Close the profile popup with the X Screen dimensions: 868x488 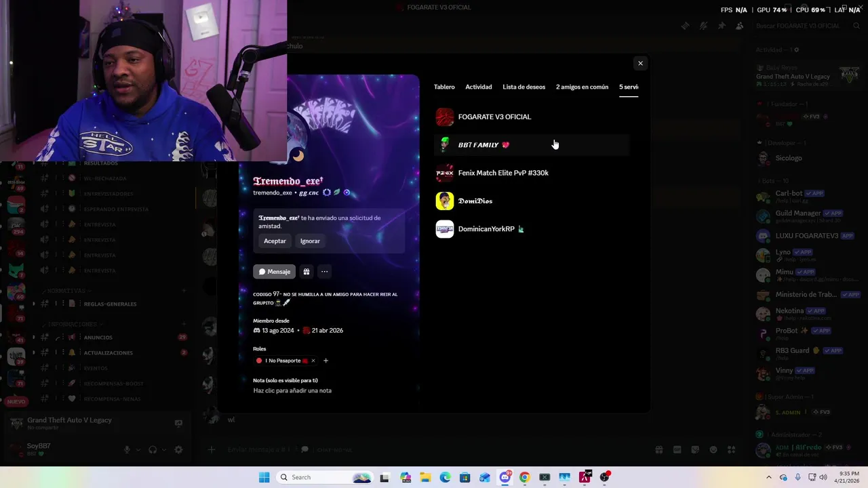click(640, 63)
